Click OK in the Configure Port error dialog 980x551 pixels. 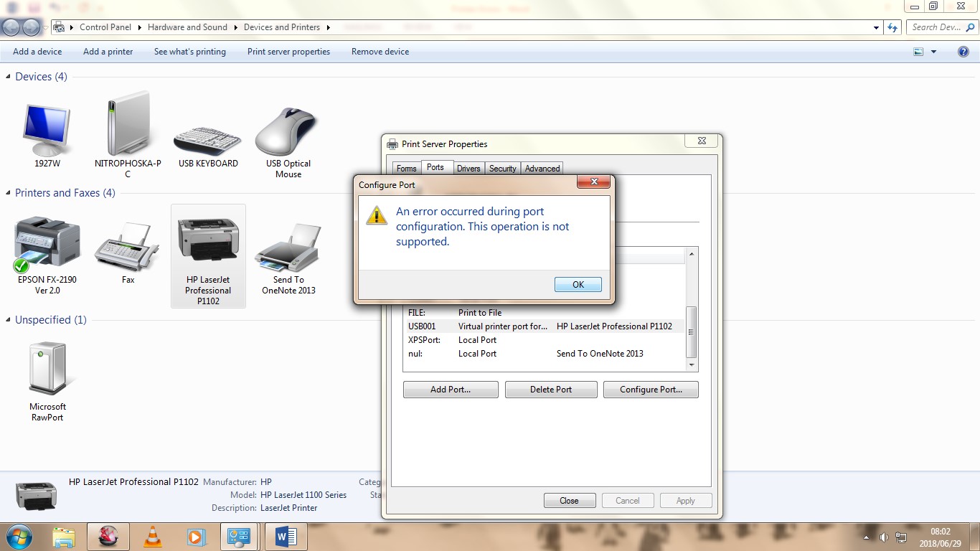(578, 285)
